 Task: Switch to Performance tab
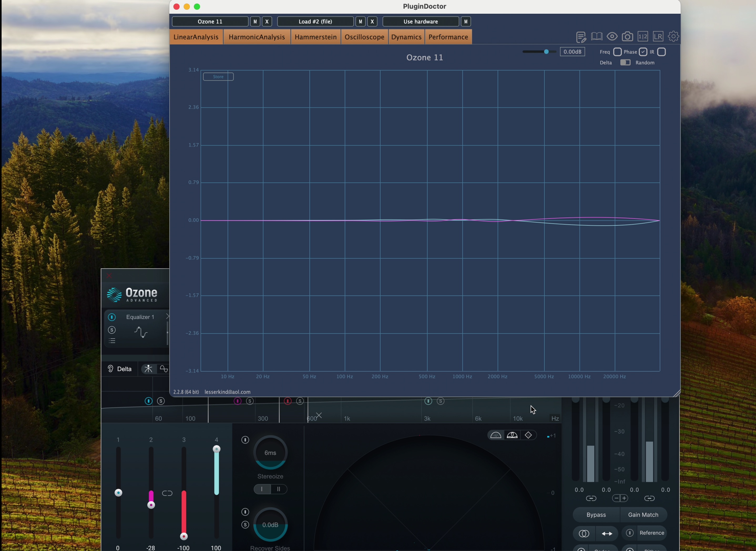(x=448, y=37)
